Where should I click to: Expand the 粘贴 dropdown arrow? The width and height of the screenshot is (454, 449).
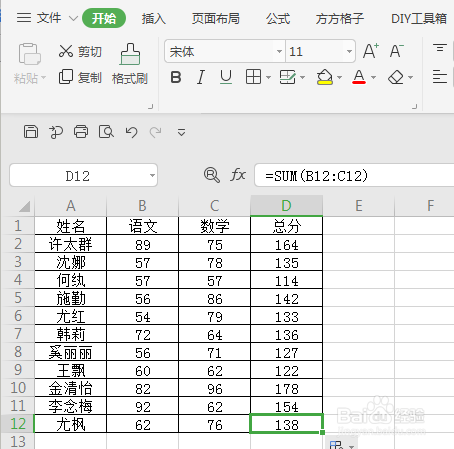pyautogui.click(x=43, y=79)
